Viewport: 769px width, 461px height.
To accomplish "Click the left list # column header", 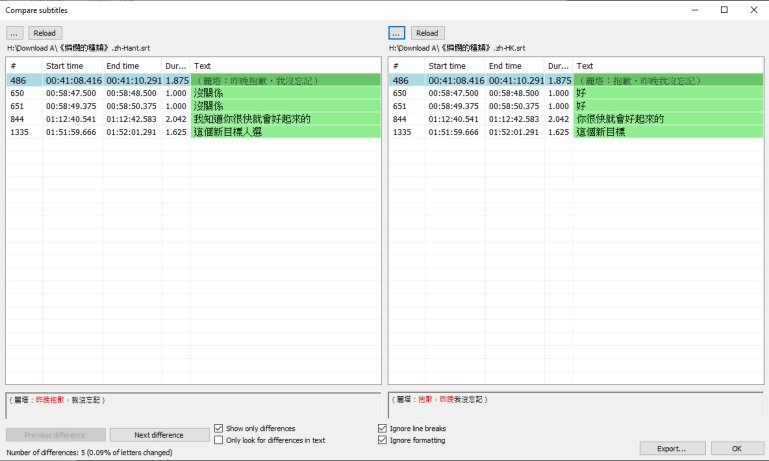I will pos(25,66).
